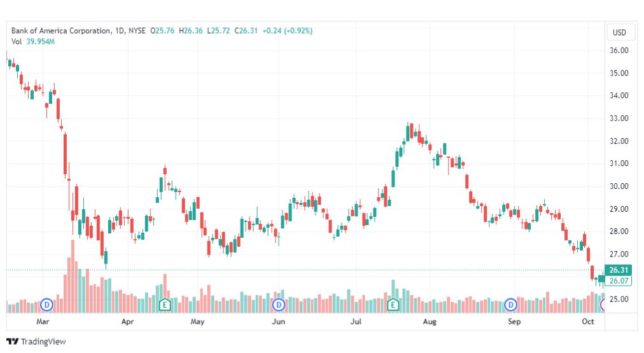Click the NYSE exchange label

[x=137, y=31]
